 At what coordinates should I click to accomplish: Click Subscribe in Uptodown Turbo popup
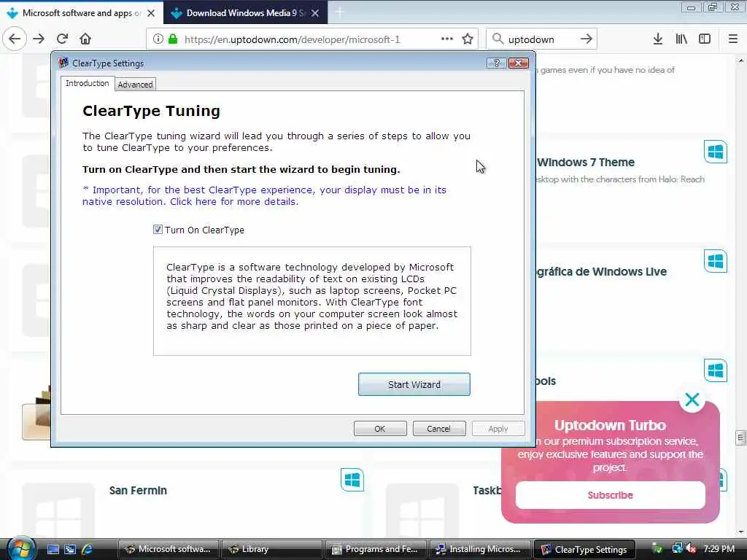pos(611,495)
